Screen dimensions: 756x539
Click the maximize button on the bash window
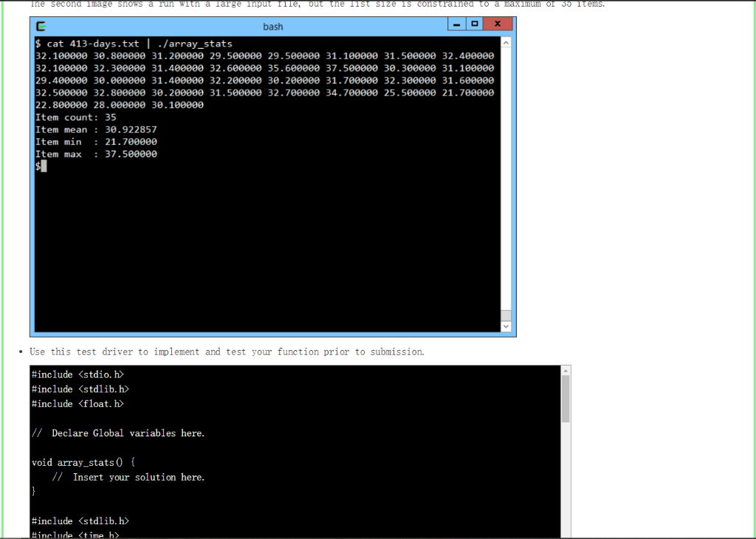[x=475, y=24]
